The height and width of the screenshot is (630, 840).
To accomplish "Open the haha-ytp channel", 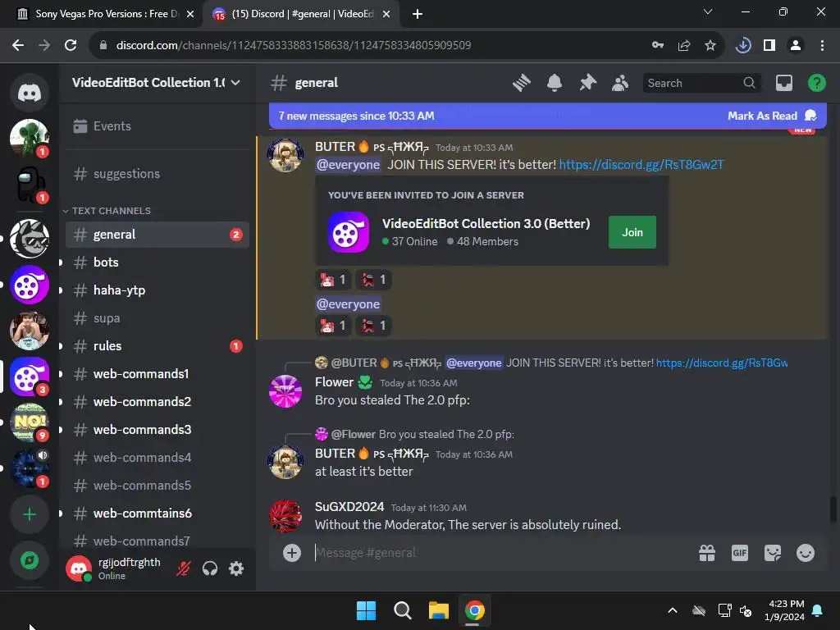I will [x=157, y=290].
